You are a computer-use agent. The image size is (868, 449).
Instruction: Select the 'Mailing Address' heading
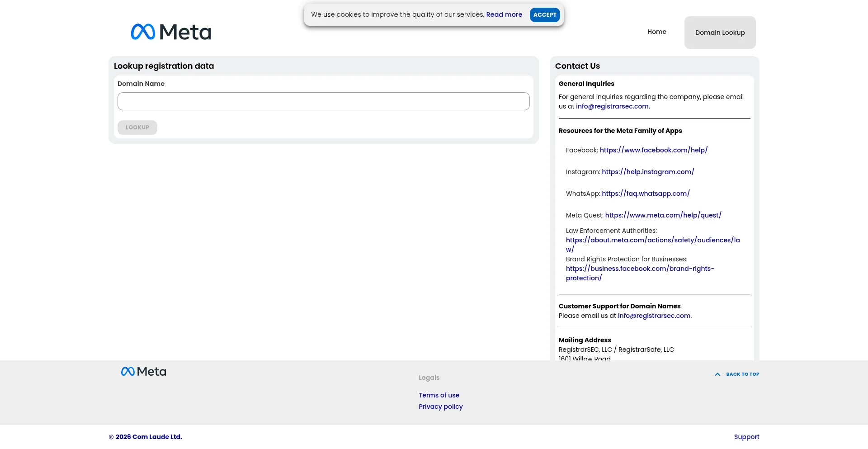click(585, 340)
